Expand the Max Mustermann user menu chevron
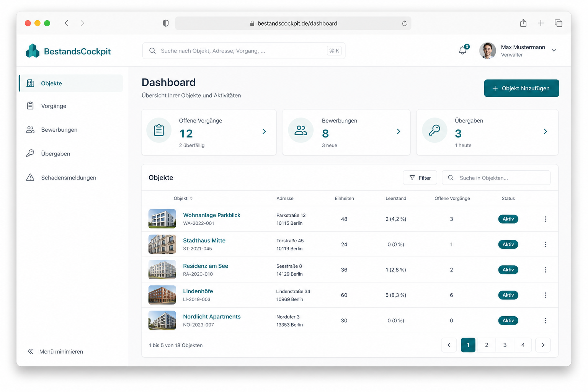 pos(554,51)
